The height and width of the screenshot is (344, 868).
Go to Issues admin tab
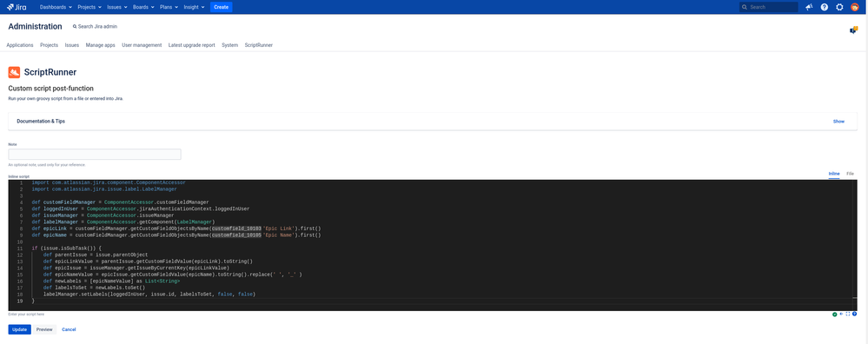[72, 45]
